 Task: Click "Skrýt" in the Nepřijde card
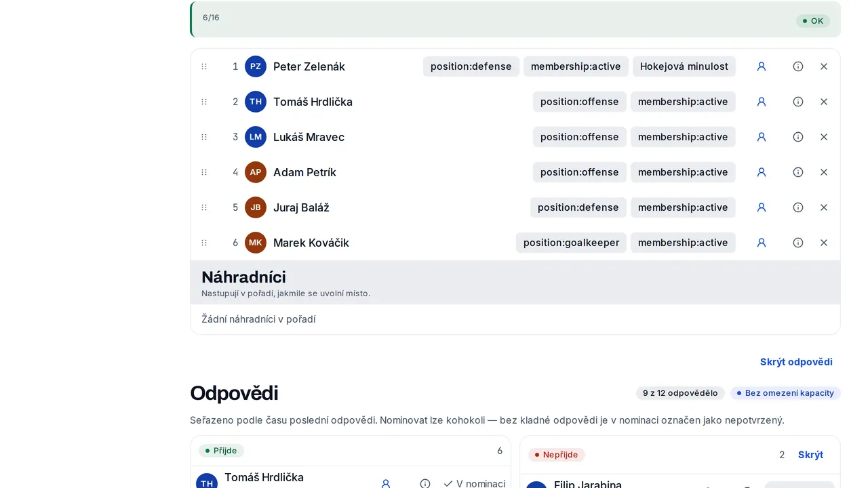810,455
